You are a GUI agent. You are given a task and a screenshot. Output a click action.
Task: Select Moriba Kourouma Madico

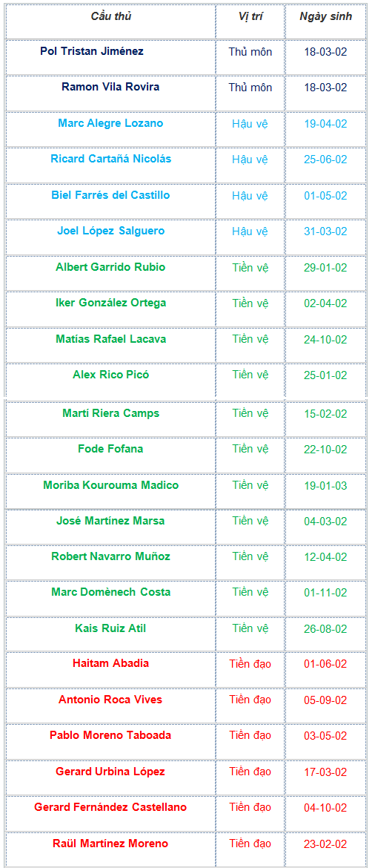(110, 485)
